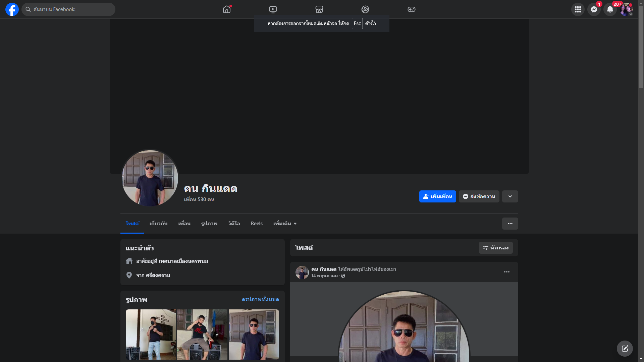Viewport: 644px width, 362px height.
Task: Expand the เพิ่มเติม tab dropdown
Action: [285, 224]
